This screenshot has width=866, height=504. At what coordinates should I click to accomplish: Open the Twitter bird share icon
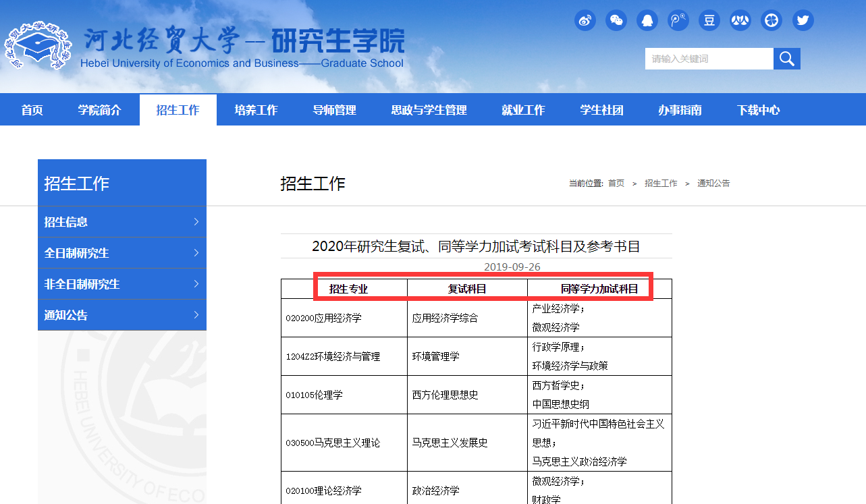[x=803, y=20]
